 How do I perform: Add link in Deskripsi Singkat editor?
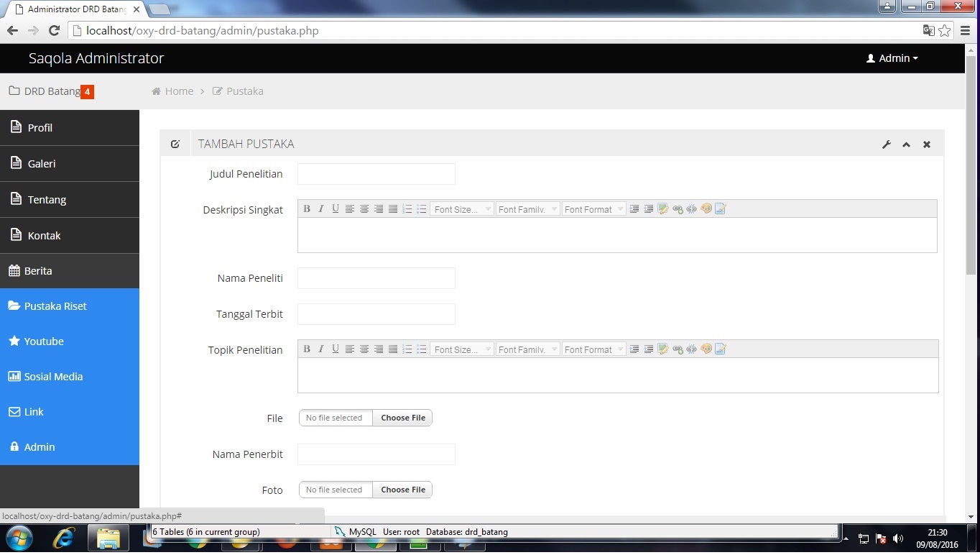pos(678,209)
